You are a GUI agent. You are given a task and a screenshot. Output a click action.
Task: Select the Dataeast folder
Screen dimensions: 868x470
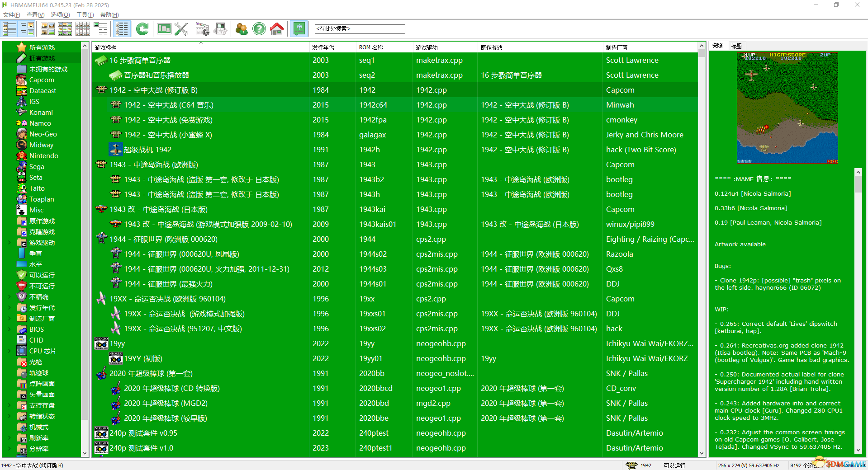[x=43, y=91]
